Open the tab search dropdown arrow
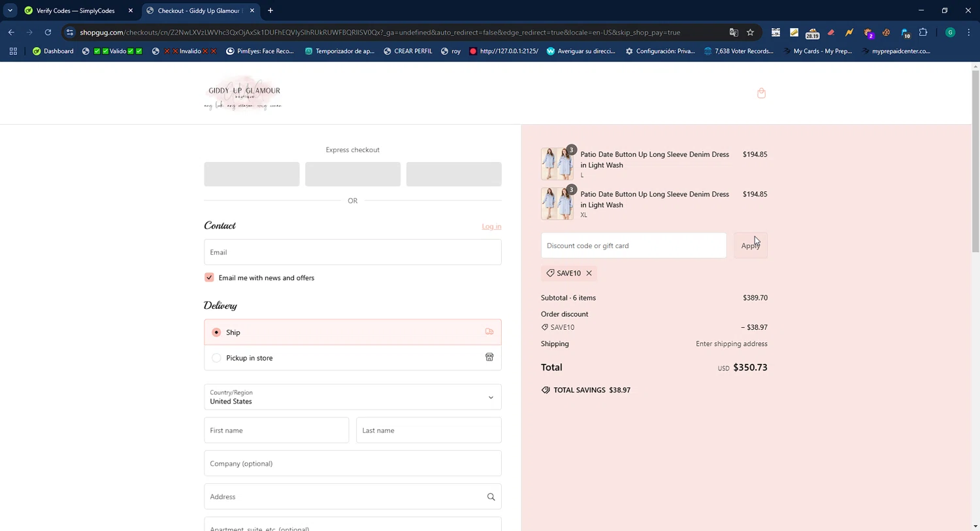 click(10, 10)
